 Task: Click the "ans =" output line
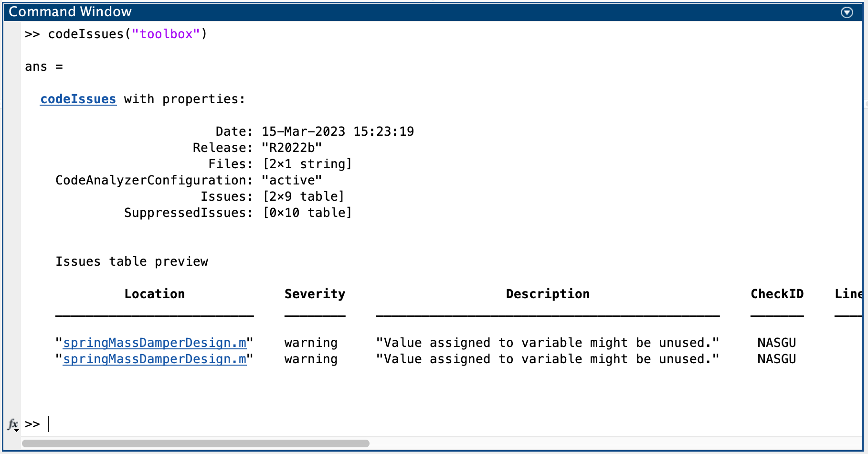click(44, 66)
